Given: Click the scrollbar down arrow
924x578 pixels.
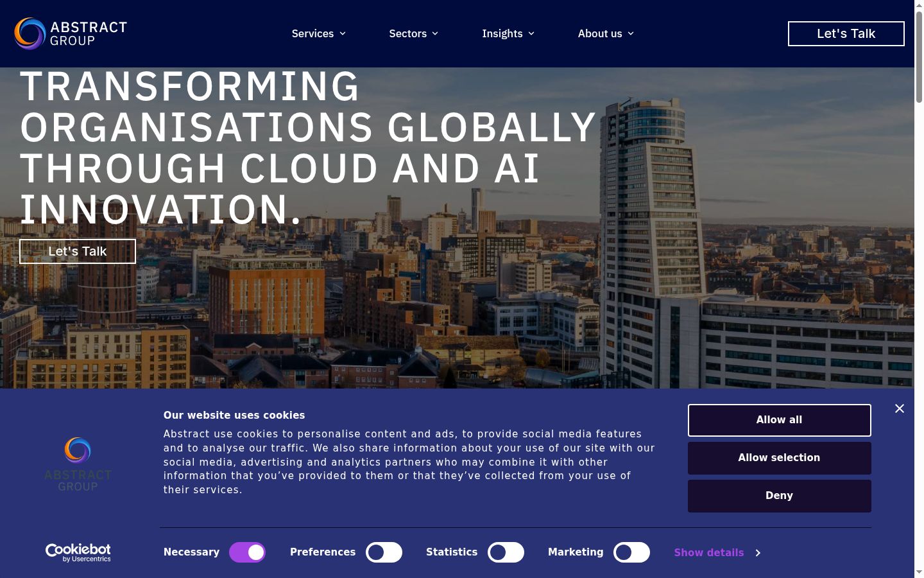Looking at the screenshot, I should [919, 572].
